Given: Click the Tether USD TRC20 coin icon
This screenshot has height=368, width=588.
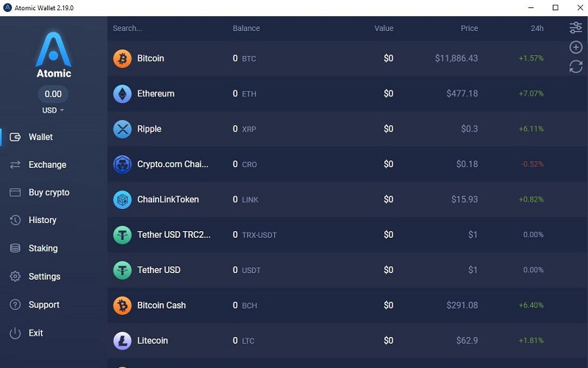Looking at the screenshot, I should pos(122,235).
